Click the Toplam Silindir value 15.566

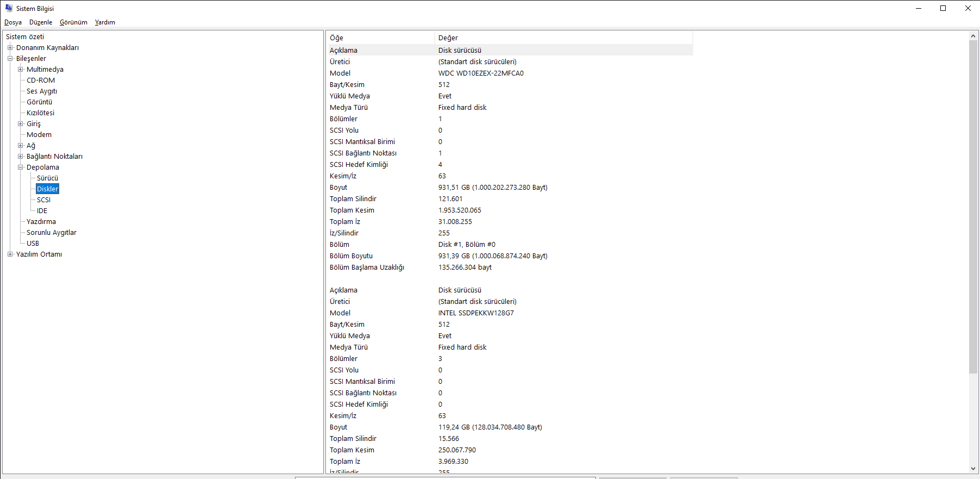click(449, 439)
